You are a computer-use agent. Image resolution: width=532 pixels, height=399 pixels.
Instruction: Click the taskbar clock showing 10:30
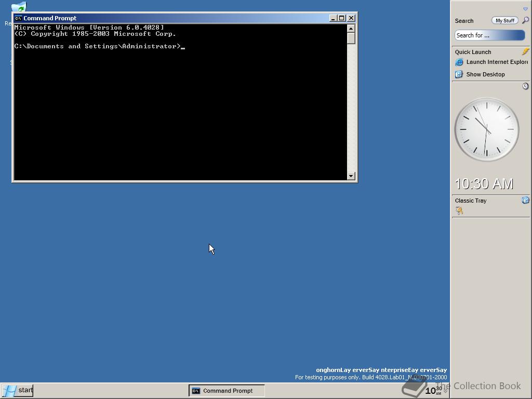click(x=433, y=391)
